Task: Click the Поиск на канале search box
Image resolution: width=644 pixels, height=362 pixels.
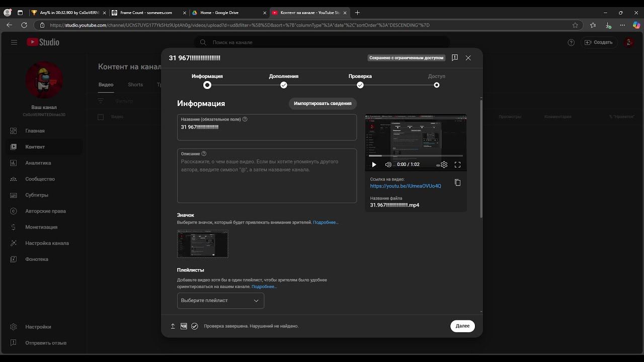Action: pos(322,43)
